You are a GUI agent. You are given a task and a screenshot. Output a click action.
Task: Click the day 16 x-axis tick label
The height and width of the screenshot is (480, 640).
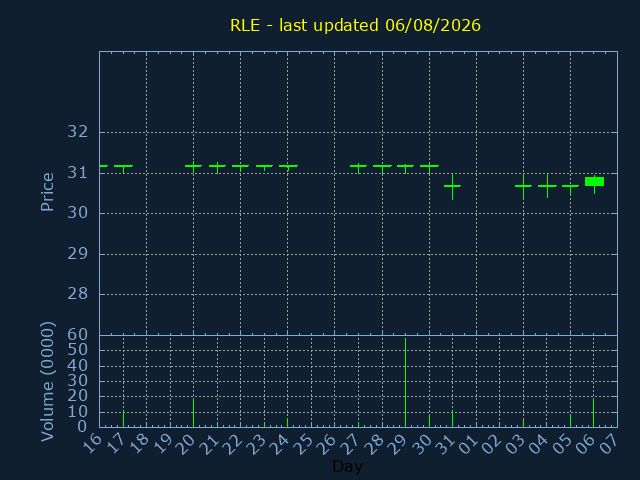point(93,444)
